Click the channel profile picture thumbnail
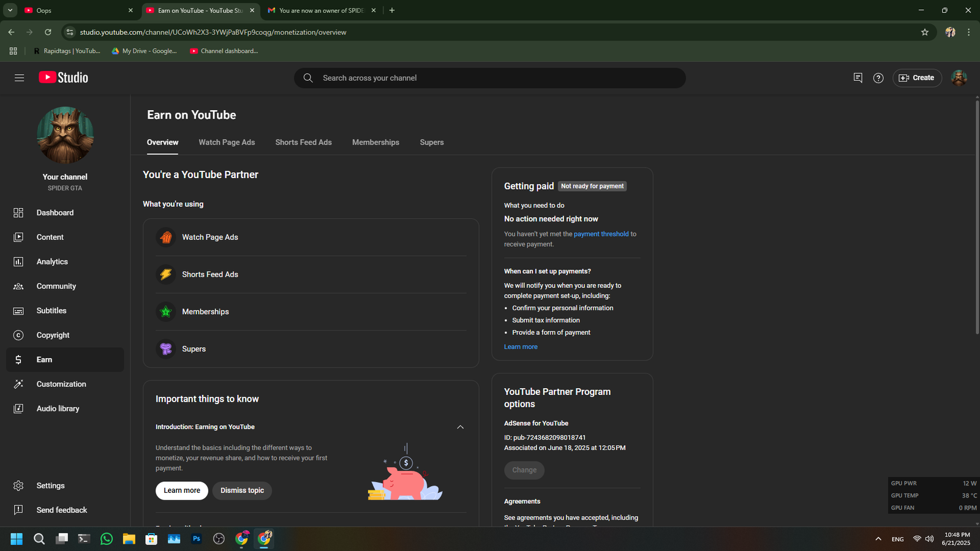980x551 pixels. (x=65, y=135)
